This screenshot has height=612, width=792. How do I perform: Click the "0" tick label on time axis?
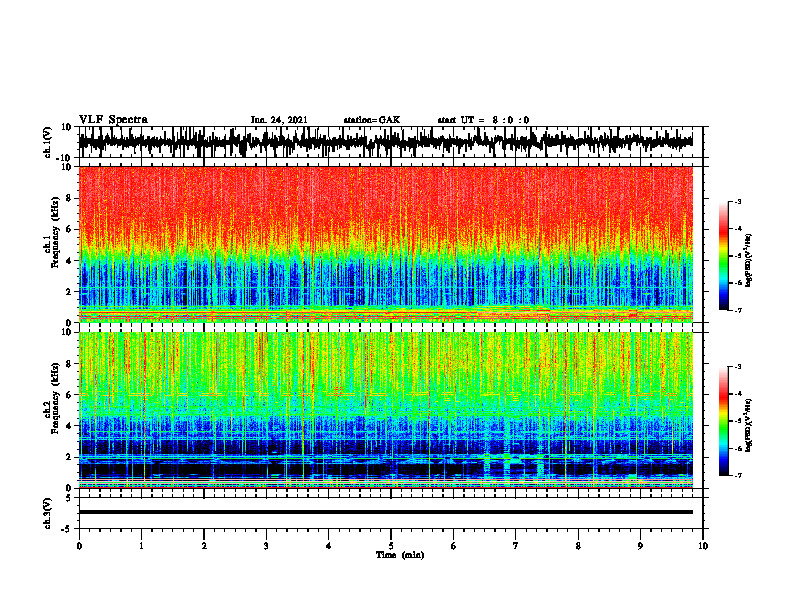pyautogui.click(x=79, y=546)
